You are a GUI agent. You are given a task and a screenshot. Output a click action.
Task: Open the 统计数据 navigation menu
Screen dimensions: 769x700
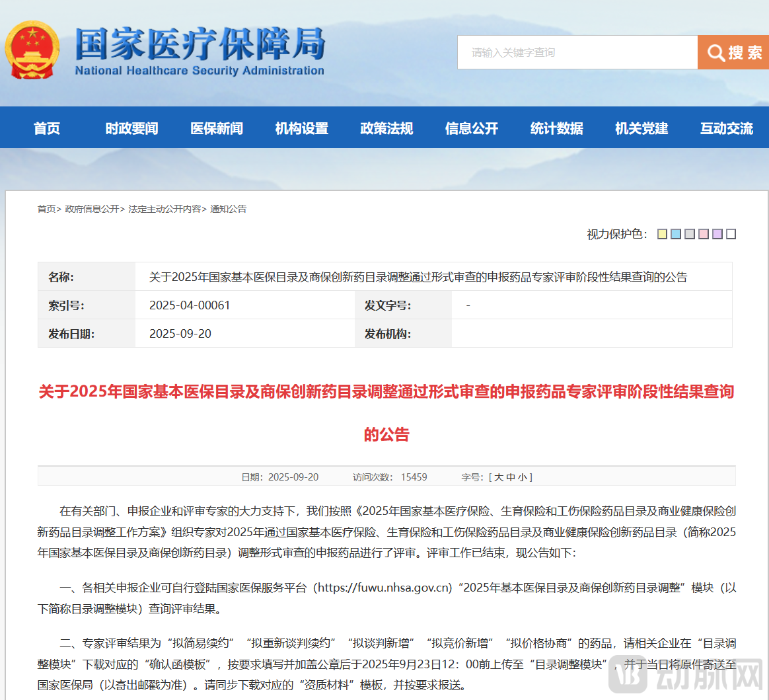pos(556,129)
